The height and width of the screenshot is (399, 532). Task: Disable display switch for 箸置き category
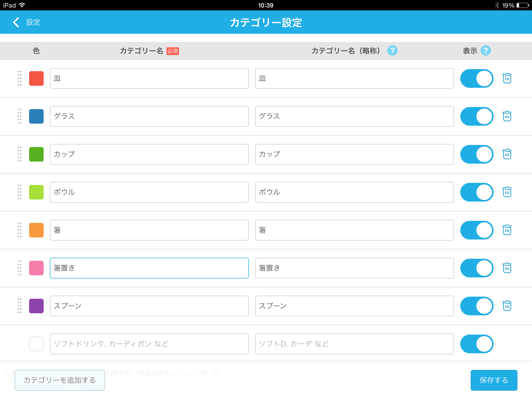(x=477, y=268)
